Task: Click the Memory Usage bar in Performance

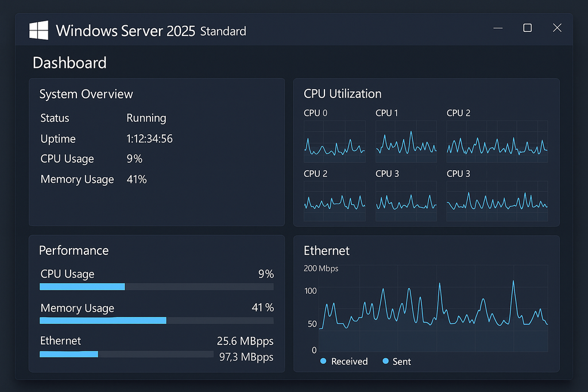Action: point(156,320)
